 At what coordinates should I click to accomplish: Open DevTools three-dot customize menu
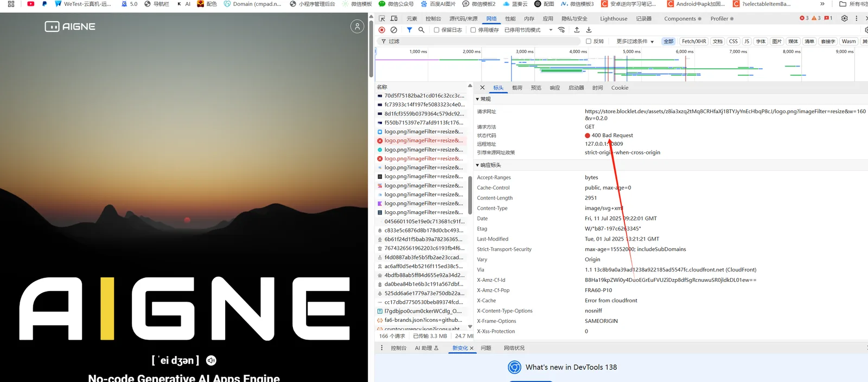[x=857, y=18]
